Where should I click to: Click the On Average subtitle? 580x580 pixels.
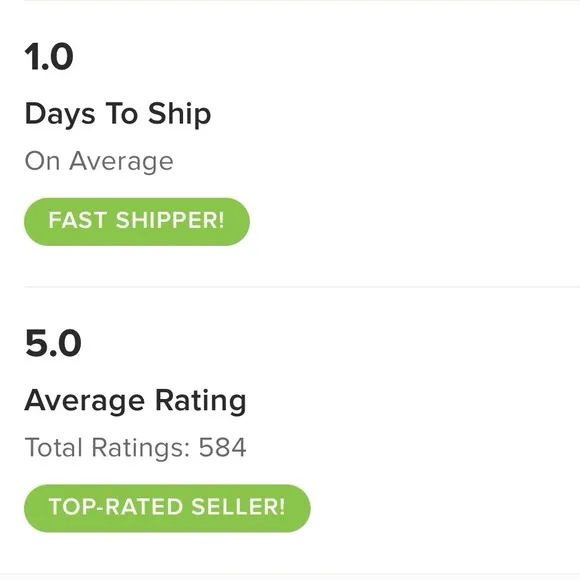[x=99, y=162]
